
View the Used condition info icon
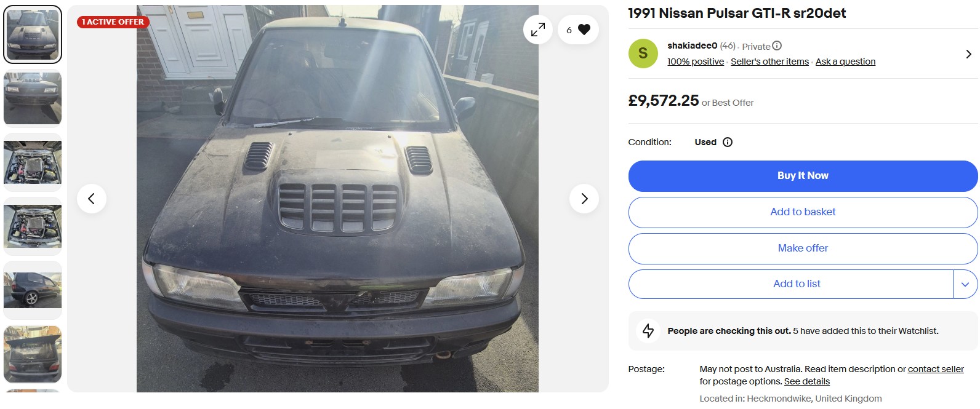pos(728,142)
